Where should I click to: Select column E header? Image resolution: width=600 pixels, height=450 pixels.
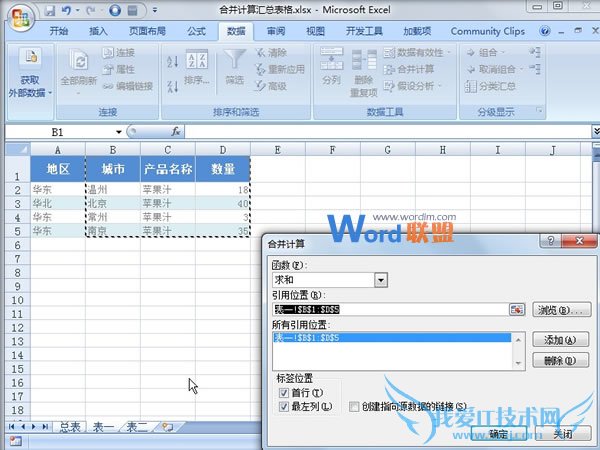click(x=278, y=150)
